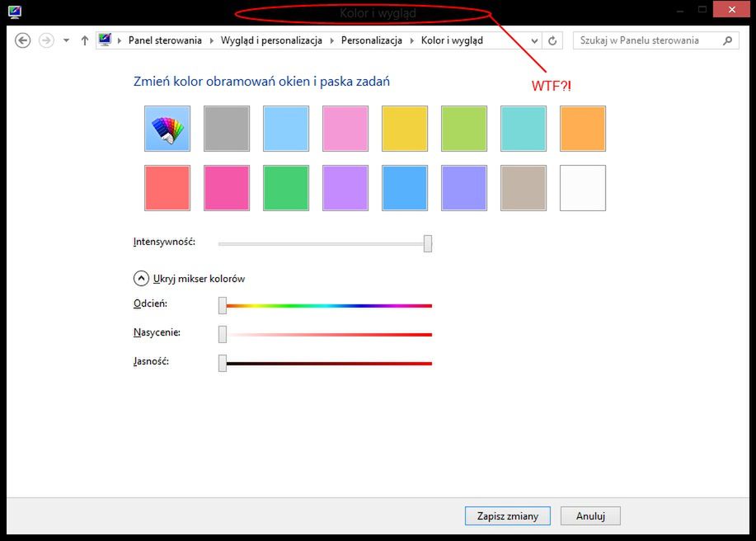Expand arrow before Panel sterowania breadcrumb
This screenshot has height=541, width=756.
coord(120,40)
